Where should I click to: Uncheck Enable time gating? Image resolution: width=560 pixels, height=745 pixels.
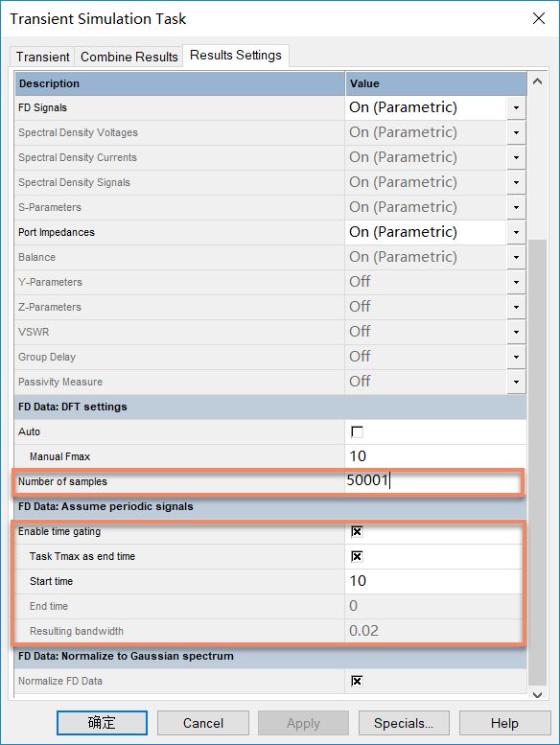(x=357, y=531)
